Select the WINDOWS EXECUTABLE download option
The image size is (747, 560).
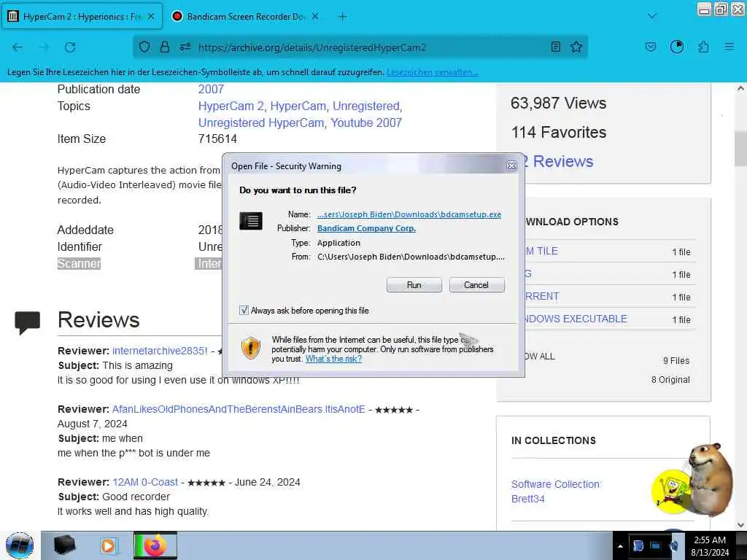(576, 319)
